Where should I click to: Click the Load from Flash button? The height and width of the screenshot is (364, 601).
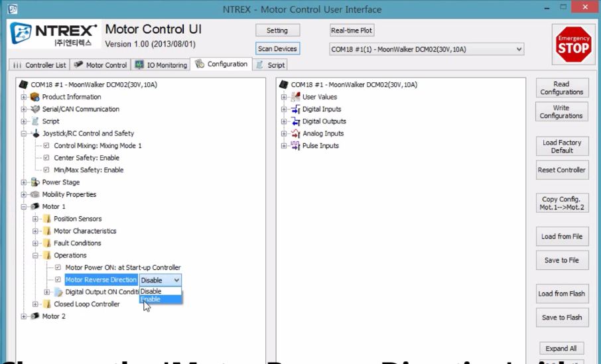tap(562, 294)
